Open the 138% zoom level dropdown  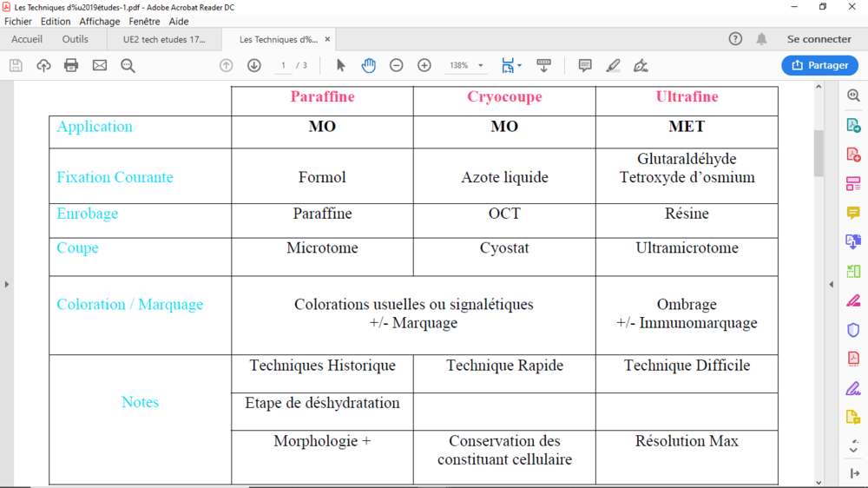point(468,65)
